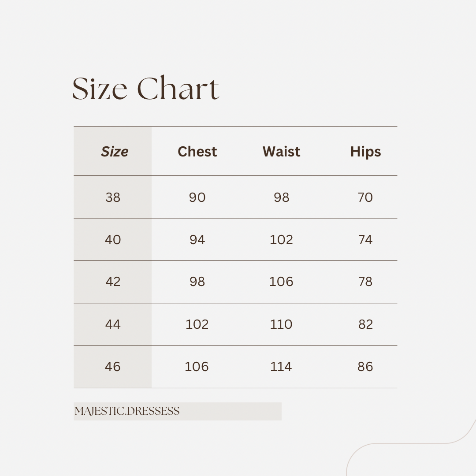The image size is (476, 476).
Task: Click the MAJESTIC.DRESSESS brand label
Action: 127,411
